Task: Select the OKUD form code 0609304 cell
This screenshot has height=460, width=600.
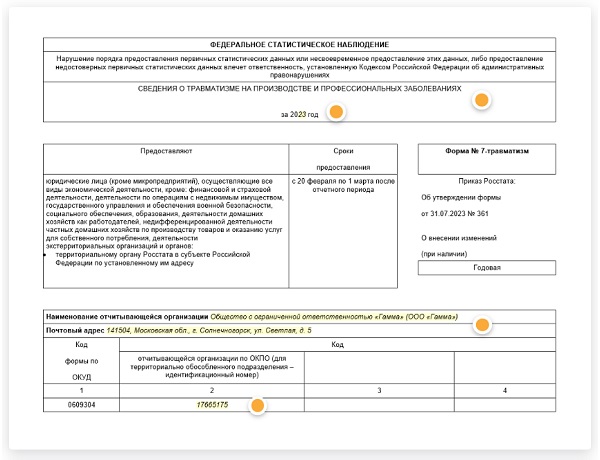Action: 81,404
